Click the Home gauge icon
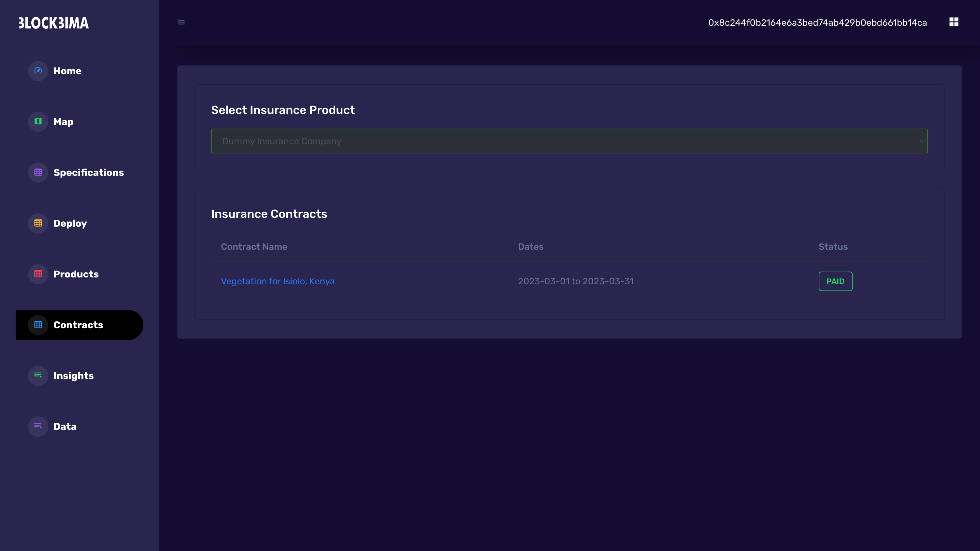The width and height of the screenshot is (980, 551). 38,71
